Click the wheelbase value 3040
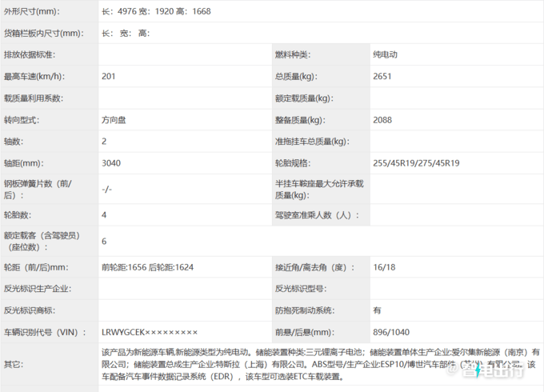This screenshot has height=392, width=544. (112, 163)
